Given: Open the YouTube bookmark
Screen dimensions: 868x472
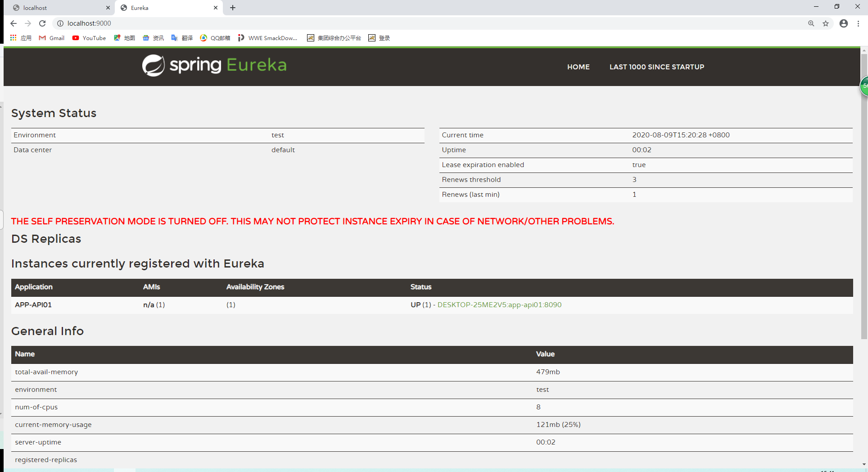Looking at the screenshot, I should (89, 38).
